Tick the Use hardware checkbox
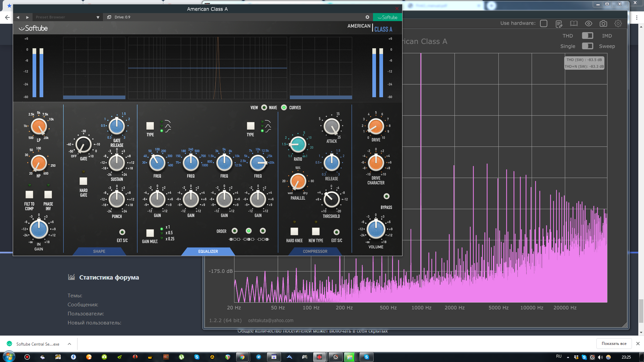 [x=544, y=23]
